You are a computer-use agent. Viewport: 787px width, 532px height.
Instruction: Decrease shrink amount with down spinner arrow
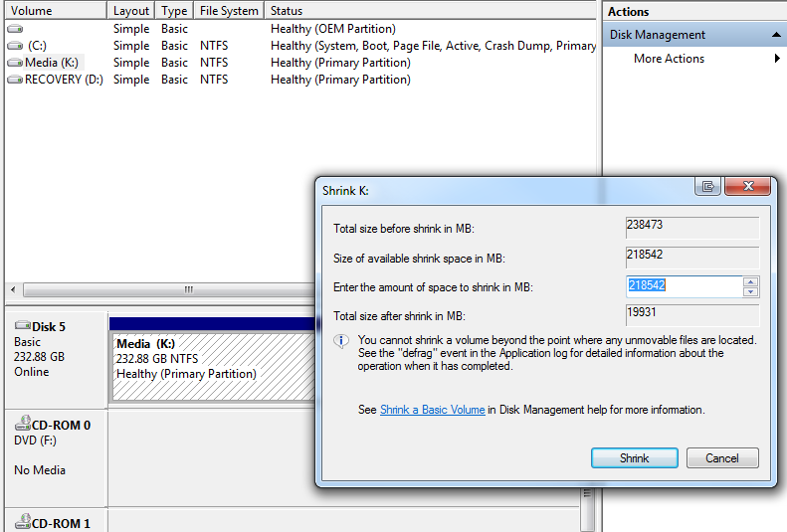point(750,291)
